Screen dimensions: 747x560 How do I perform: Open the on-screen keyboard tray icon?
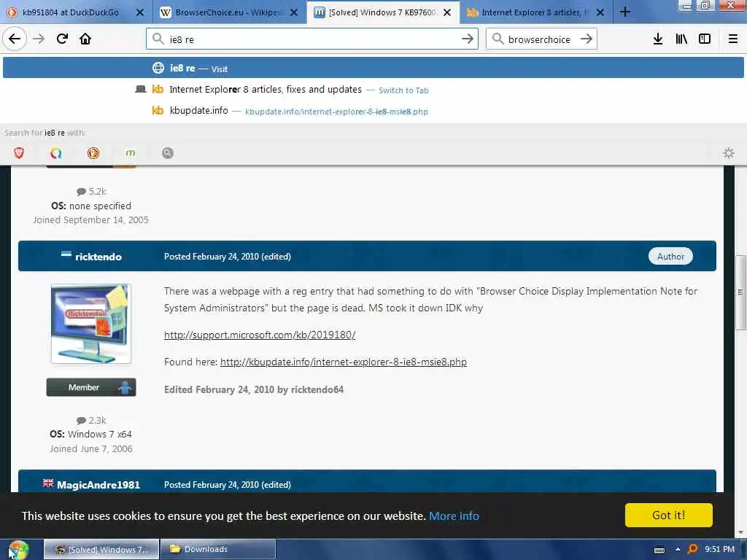pos(659,550)
